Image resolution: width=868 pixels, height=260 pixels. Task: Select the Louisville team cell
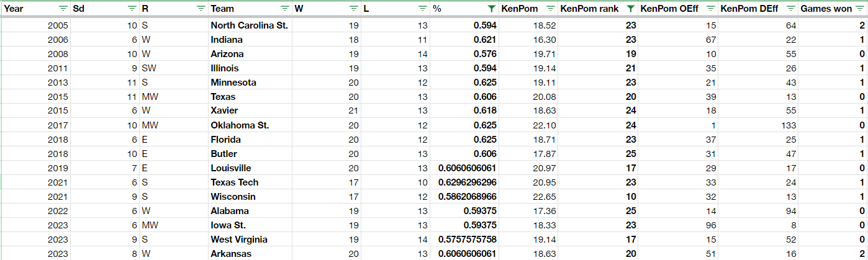250,168
